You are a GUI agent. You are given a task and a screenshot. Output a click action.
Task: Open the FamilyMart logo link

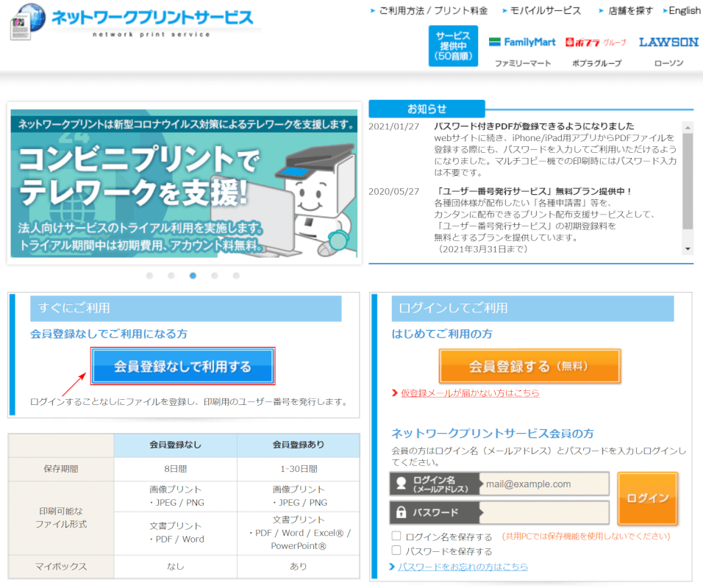click(522, 43)
